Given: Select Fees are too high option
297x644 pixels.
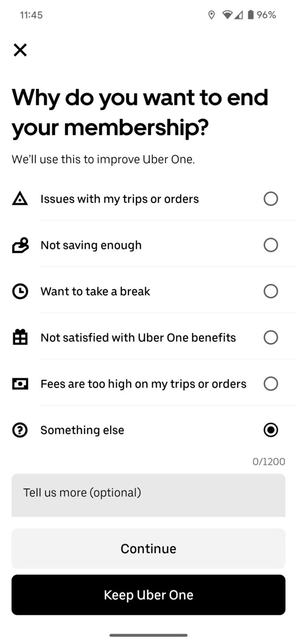Looking at the screenshot, I should pyautogui.click(x=271, y=384).
